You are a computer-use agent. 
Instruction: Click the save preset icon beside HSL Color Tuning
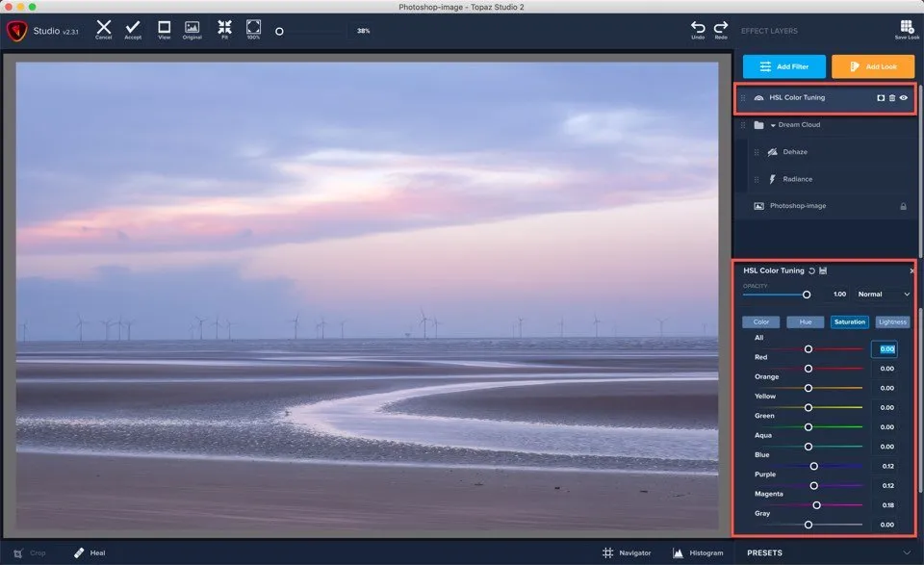[x=823, y=271]
